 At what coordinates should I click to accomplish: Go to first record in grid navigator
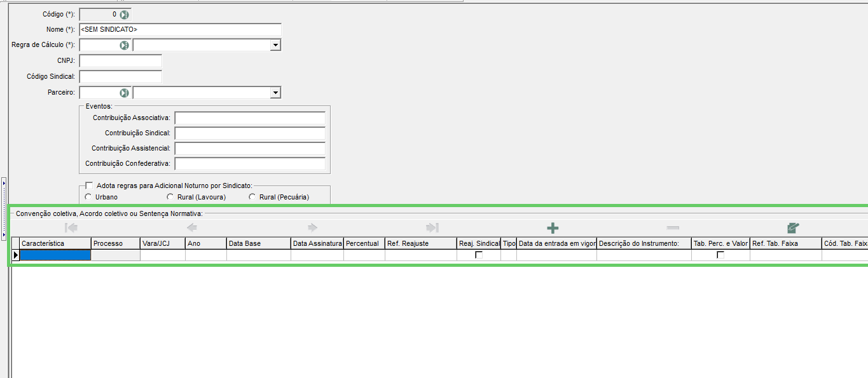(72, 227)
